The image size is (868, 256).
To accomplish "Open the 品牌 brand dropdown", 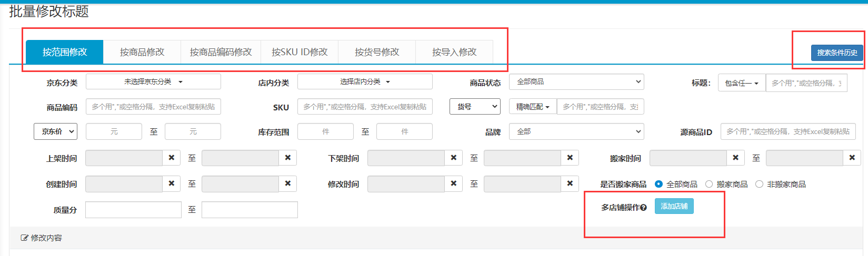I will click(x=576, y=131).
